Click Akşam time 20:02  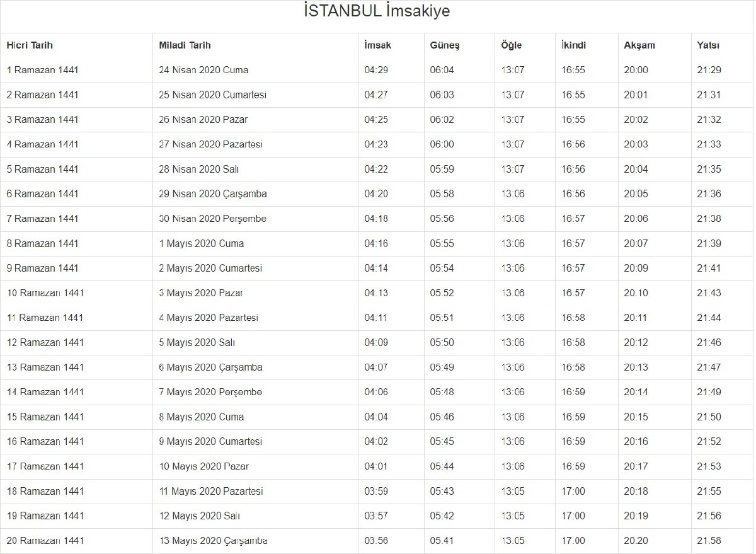(636, 120)
